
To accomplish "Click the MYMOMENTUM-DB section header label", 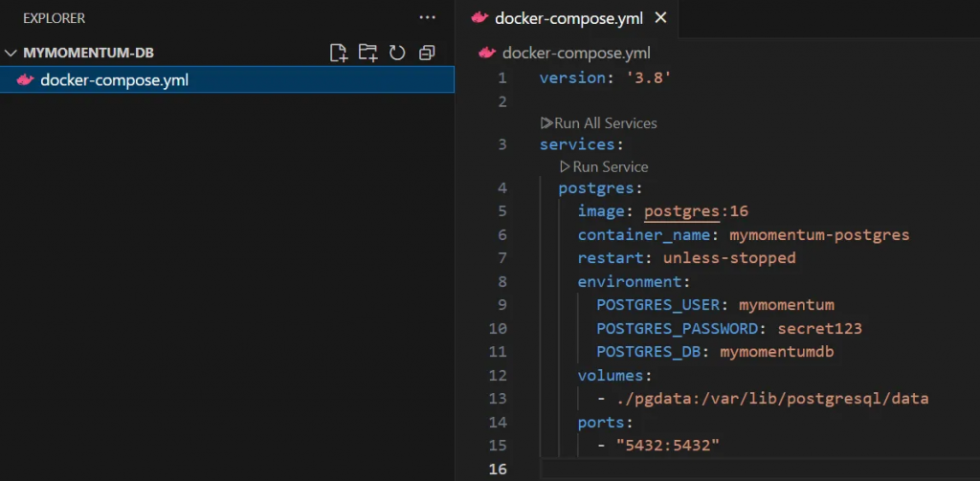I will 88,54.
